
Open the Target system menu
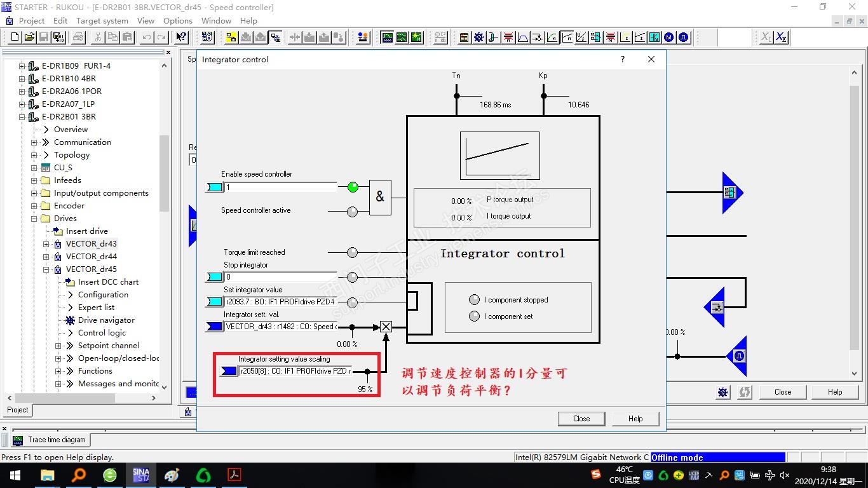click(102, 20)
